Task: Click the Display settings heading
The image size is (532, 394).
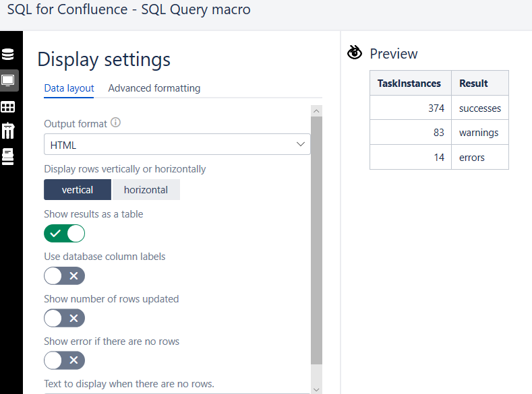Action: (x=104, y=60)
